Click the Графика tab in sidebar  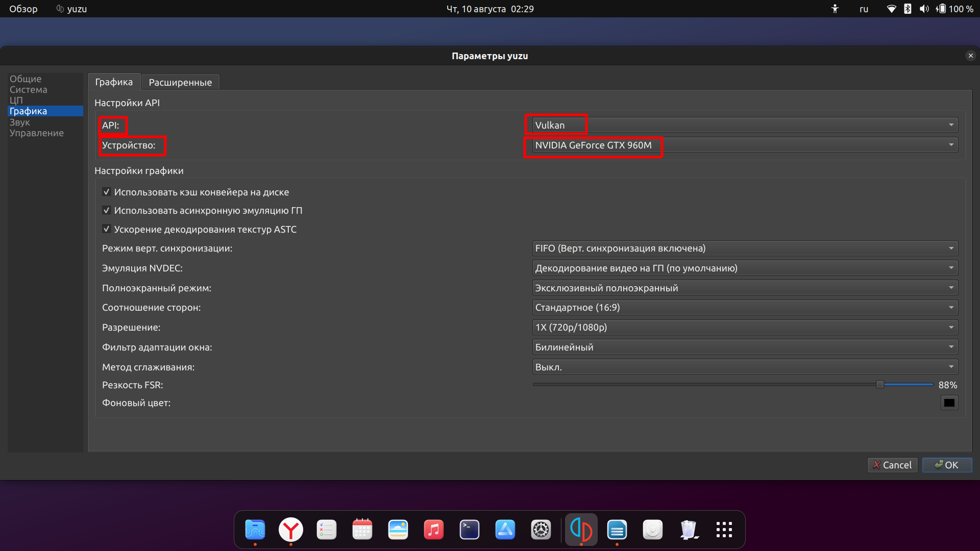click(x=28, y=111)
